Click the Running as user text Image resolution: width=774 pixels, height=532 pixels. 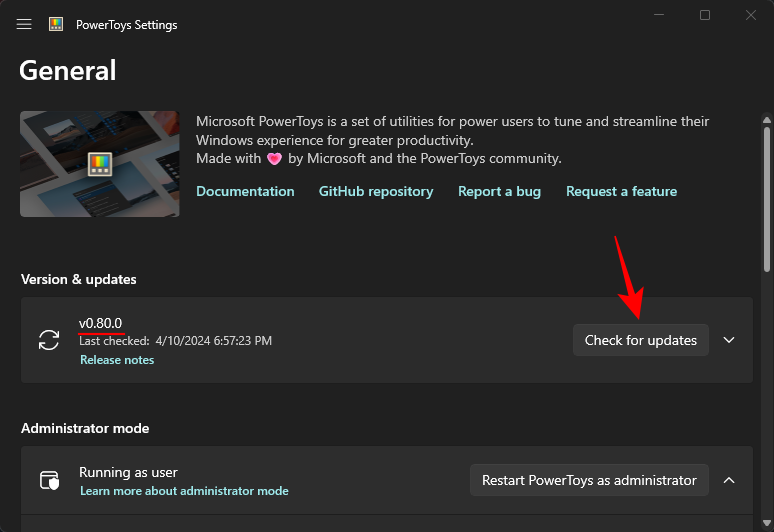[x=128, y=472]
